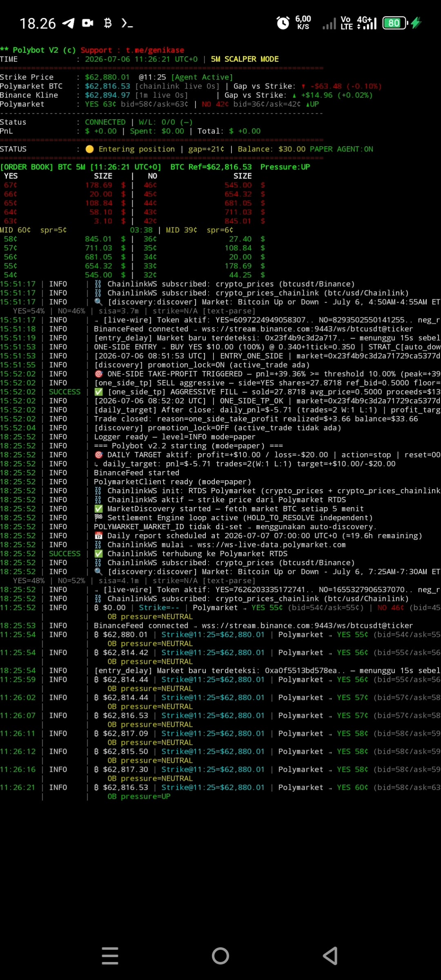Viewport: 441px width, 980px height.
Task: Select the 46¢ NO order book price
Action: (x=150, y=185)
